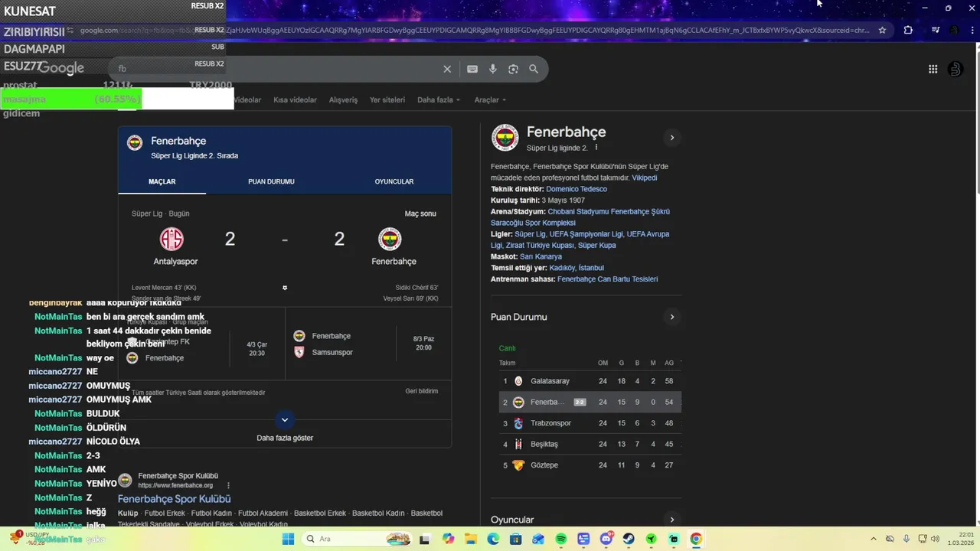
Task: Select the PUAN DURUMU tab
Action: click(x=271, y=181)
